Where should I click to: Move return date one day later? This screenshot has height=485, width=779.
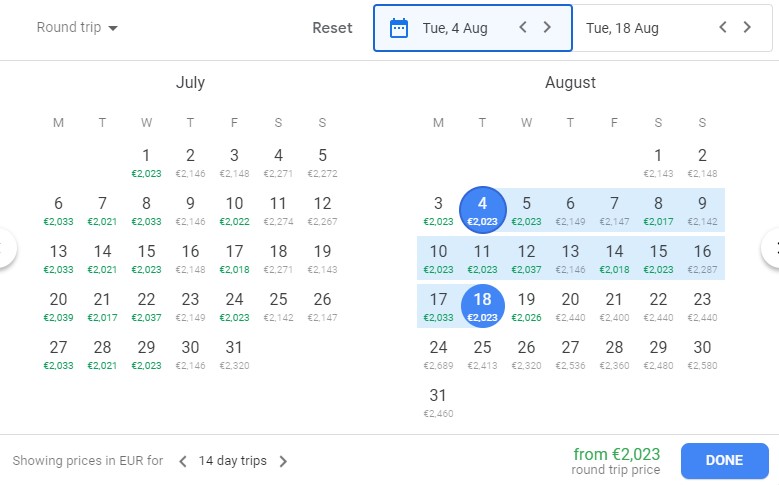pyautogui.click(x=747, y=28)
